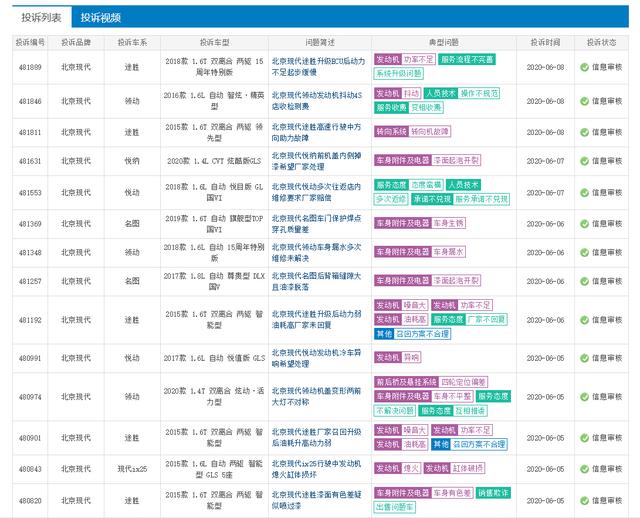Click the 2017款 1.6L 自动 悦值版 GLS cell
The height and width of the screenshot is (518, 640).
point(214,358)
